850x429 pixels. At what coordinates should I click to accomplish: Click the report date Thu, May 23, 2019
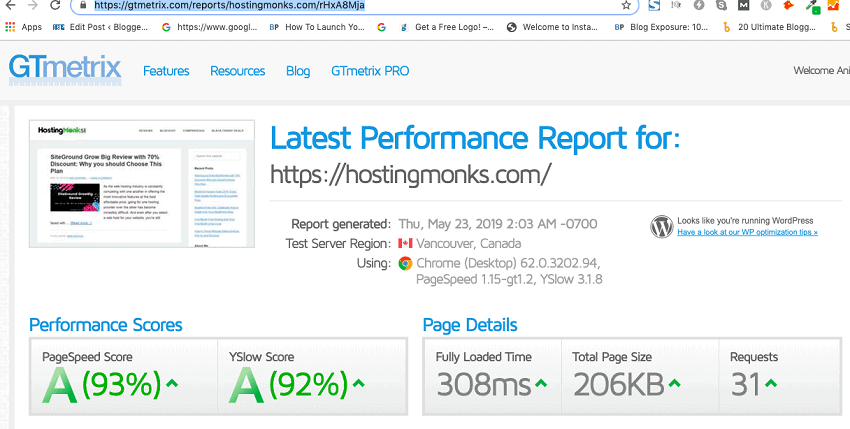pos(498,224)
